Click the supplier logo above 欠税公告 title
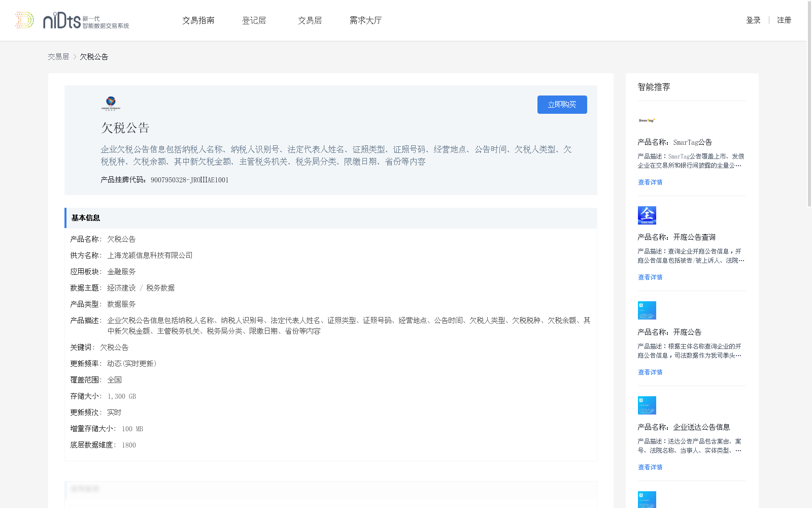 coord(111,103)
